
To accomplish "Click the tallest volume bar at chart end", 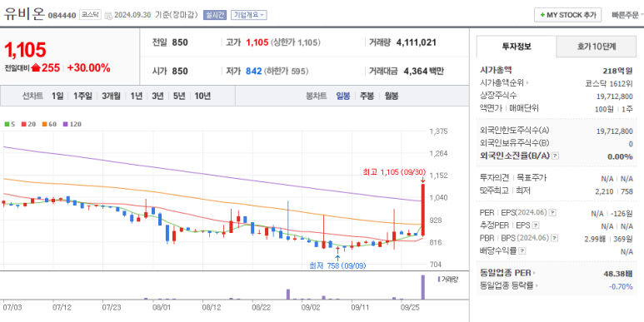I will pyautogui.click(x=422, y=287).
